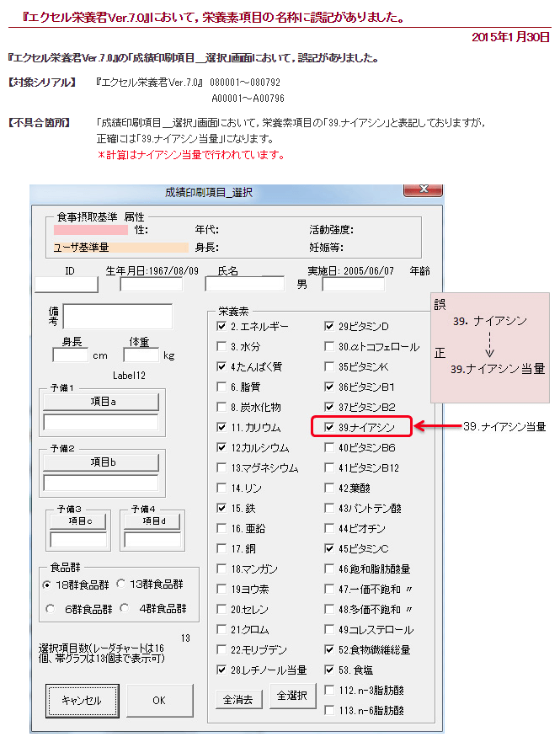Click the 生年月日 input field
Image resolution: width=560 pixels, height=742 pixels.
click(x=152, y=285)
